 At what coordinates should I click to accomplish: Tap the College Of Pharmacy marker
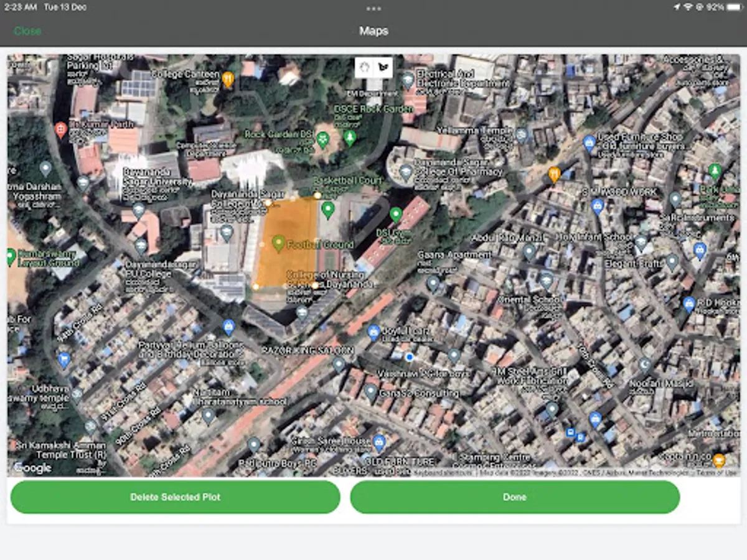[406, 172]
